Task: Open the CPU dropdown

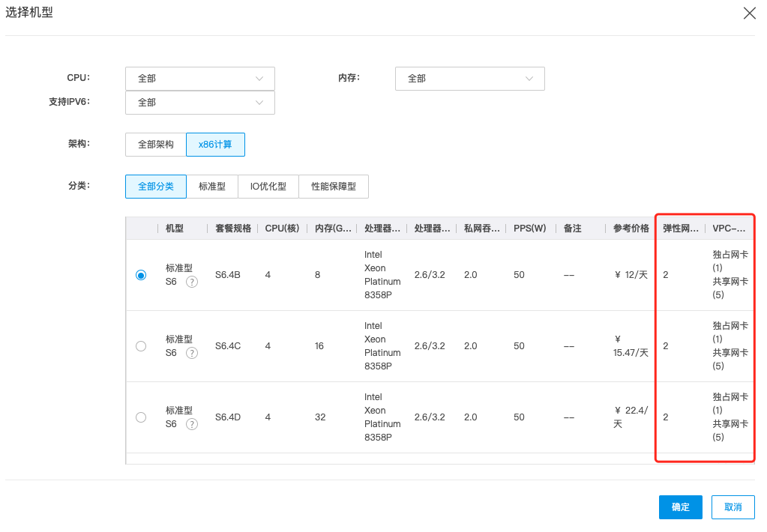Action: [199, 79]
